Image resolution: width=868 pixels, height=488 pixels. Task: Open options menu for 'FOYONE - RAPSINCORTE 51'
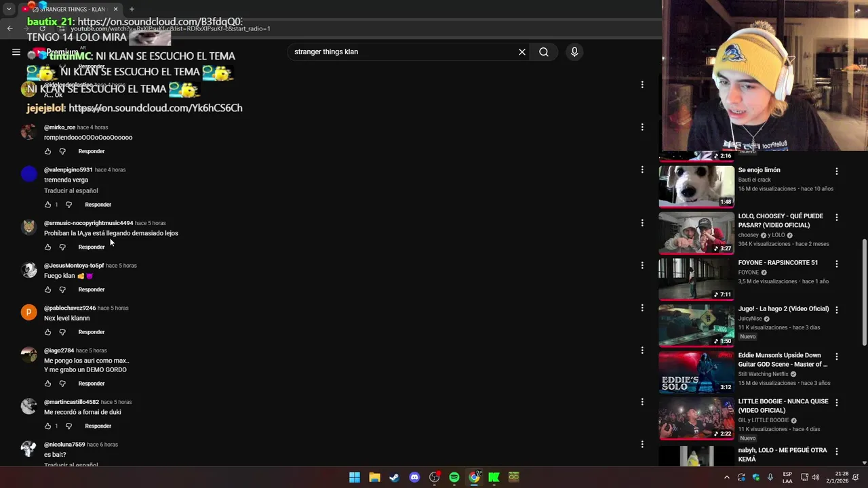[x=836, y=264]
